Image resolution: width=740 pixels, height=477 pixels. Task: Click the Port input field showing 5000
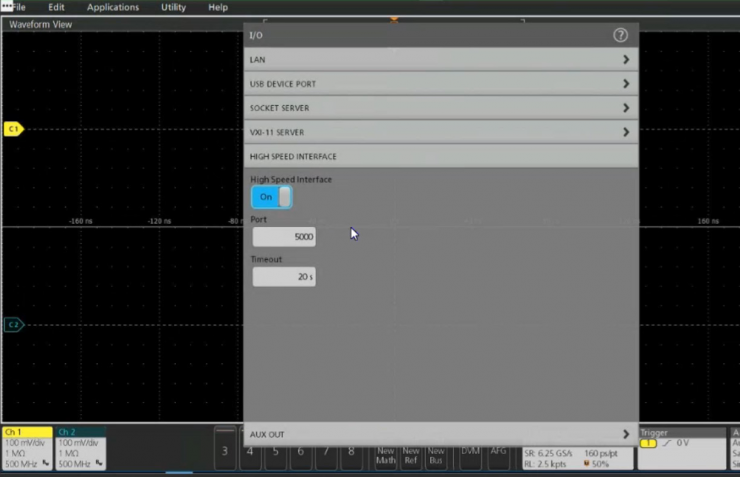(x=284, y=237)
